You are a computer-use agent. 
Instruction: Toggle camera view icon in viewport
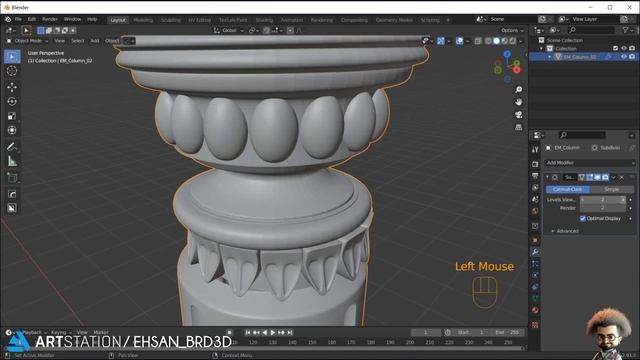point(518,115)
